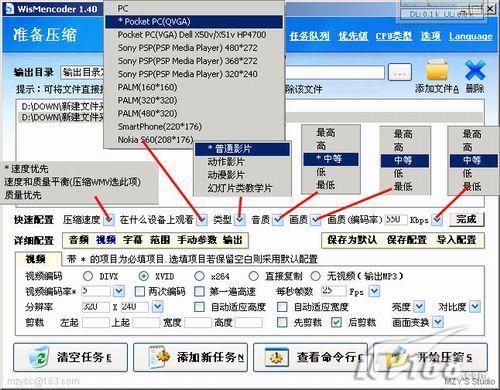Expand the 对比度 contrast dropdown
This screenshot has height=390, width=500.
click(475, 307)
